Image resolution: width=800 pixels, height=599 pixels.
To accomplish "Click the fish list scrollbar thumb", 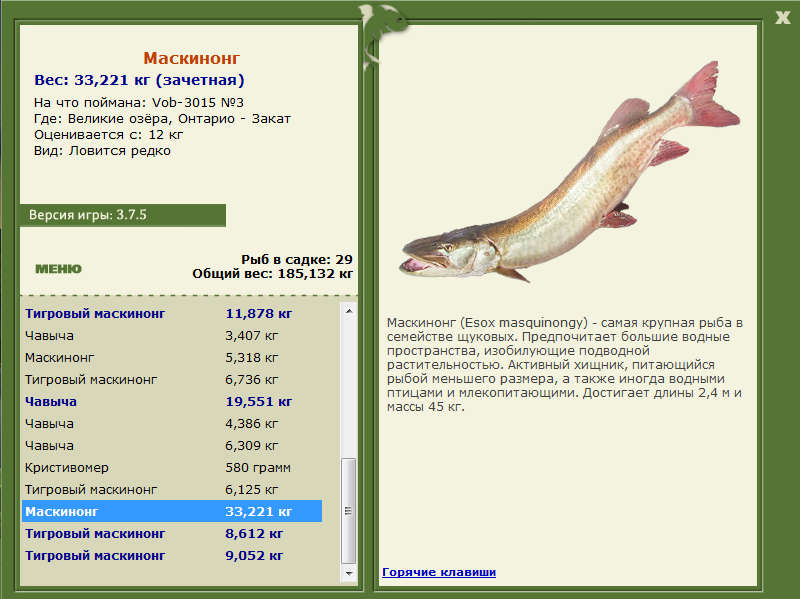I will click(x=349, y=511).
